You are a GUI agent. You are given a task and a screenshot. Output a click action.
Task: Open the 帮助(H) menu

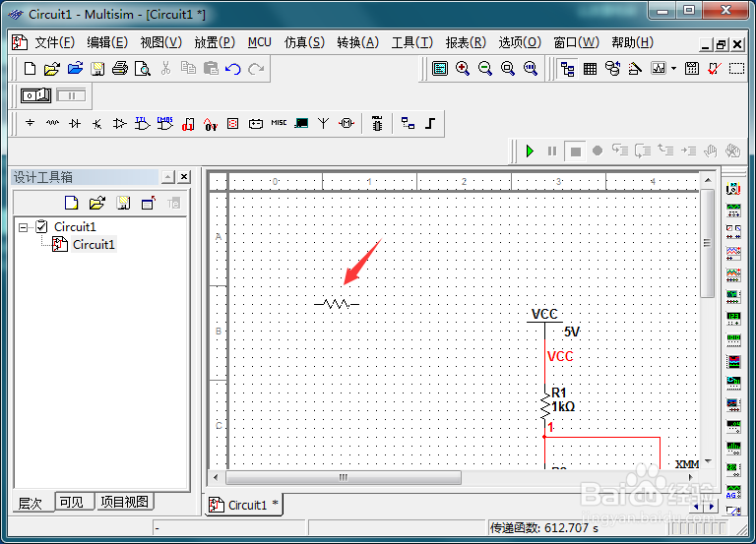tap(632, 42)
